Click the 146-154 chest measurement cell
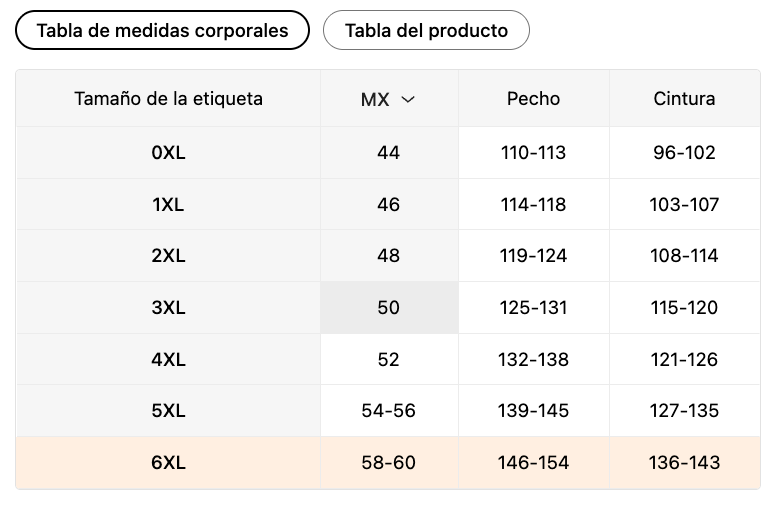Screen dimensions: 776x514 pyautogui.click(x=533, y=463)
